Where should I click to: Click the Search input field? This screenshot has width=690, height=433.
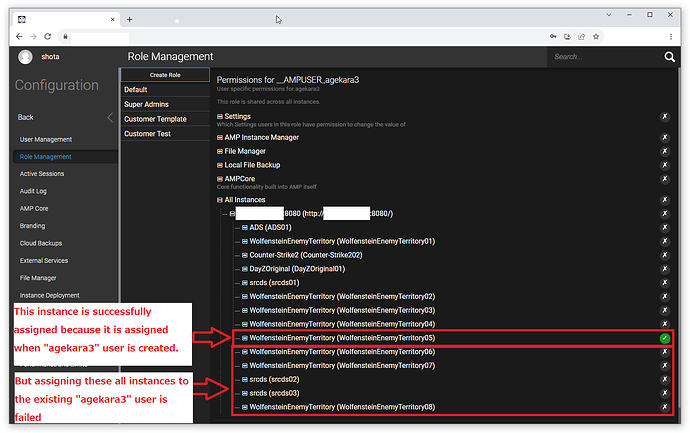coord(605,57)
